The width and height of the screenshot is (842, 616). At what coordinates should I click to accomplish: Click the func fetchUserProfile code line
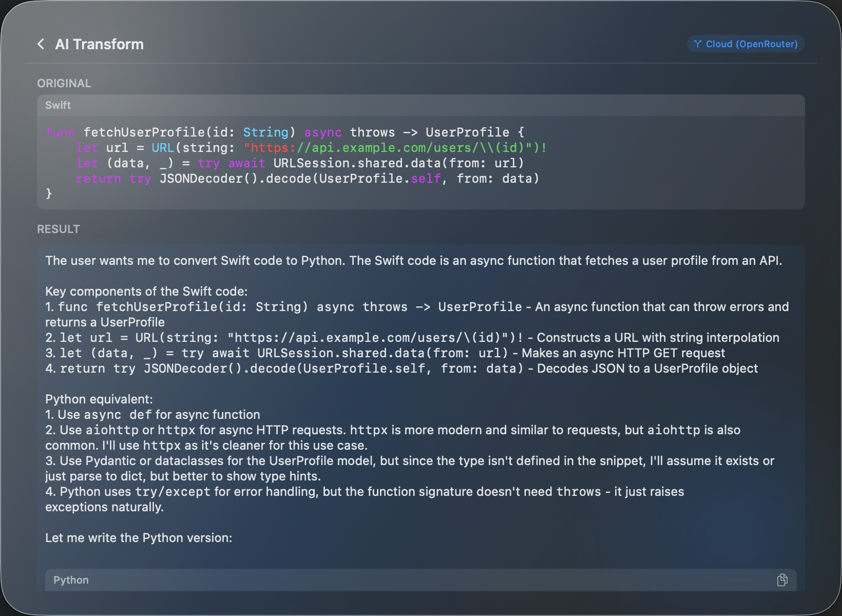click(x=285, y=132)
